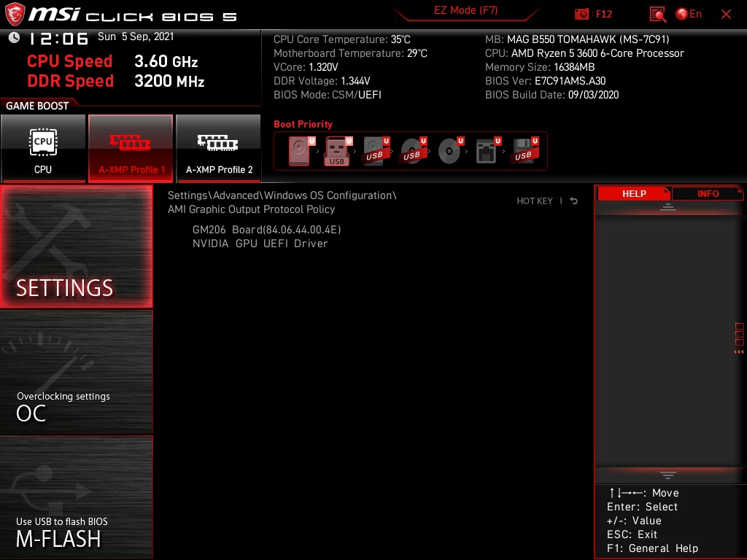This screenshot has width=747, height=560.
Task: Click the CPU Speed 3.60 GHz value
Action: click(x=166, y=61)
